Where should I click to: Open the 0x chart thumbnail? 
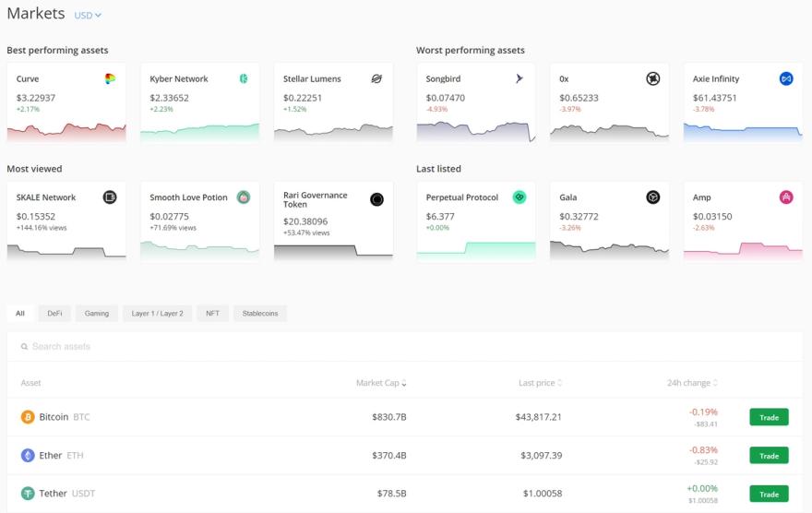pos(610,132)
